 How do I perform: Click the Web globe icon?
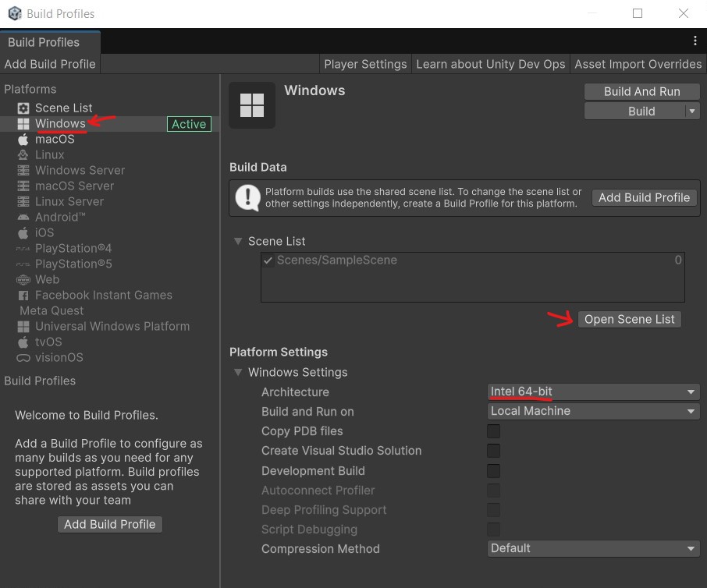[x=23, y=280]
